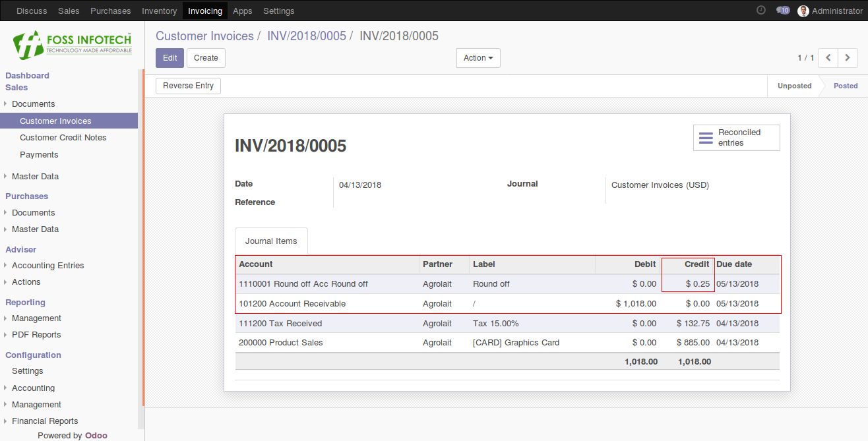Viewport: 868px width, 441px height.
Task: Open the Inventory menu
Action: pyautogui.click(x=159, y=11)
